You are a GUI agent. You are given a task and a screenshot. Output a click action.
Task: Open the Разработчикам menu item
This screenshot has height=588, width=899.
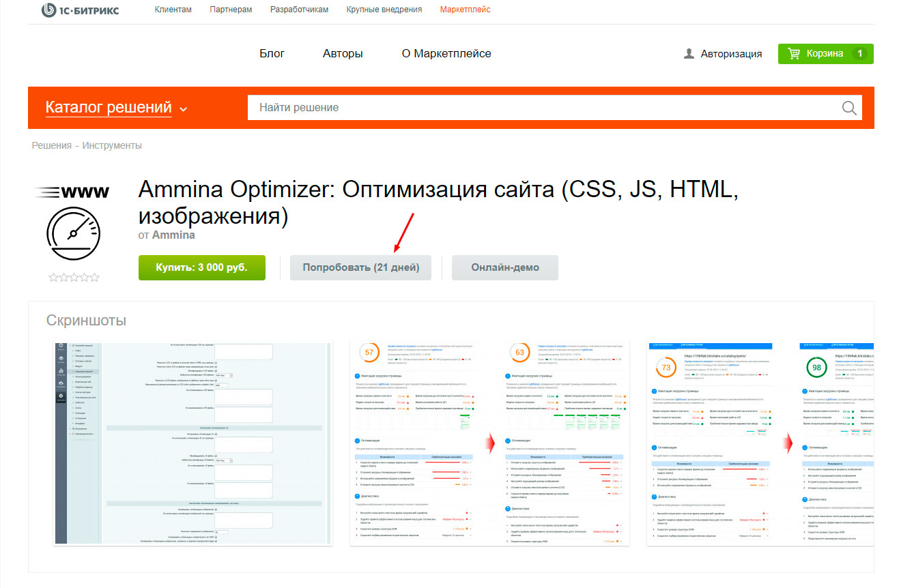click(x=299, y=10)
